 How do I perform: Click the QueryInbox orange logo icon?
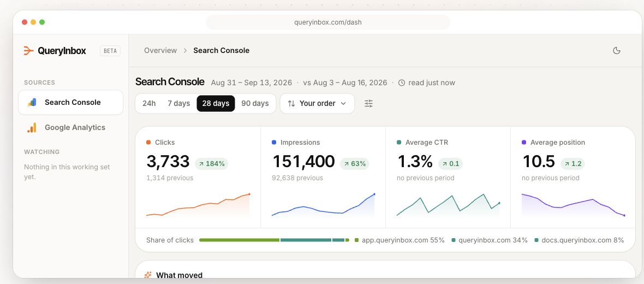coord(28,51)
